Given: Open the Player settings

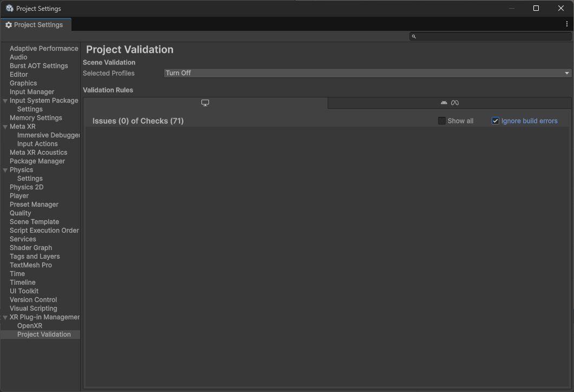Looking at the screenshot, I should (19, 196).
